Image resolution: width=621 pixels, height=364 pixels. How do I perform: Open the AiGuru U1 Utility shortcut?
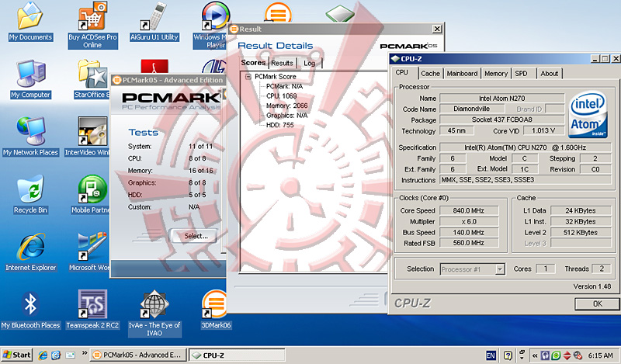154,22
